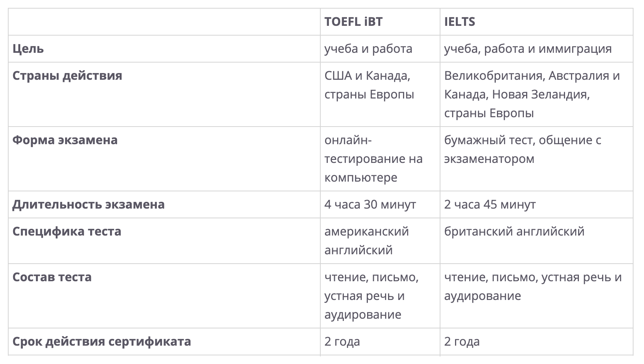
Task: Click the "бумажный тест" exam form cell
Action: point(522,149)
